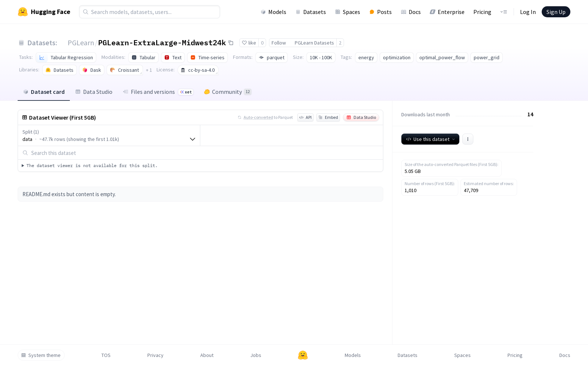Screen dimensions: 588x368
Task: Click the like count 0
Action: coord(262,43)
